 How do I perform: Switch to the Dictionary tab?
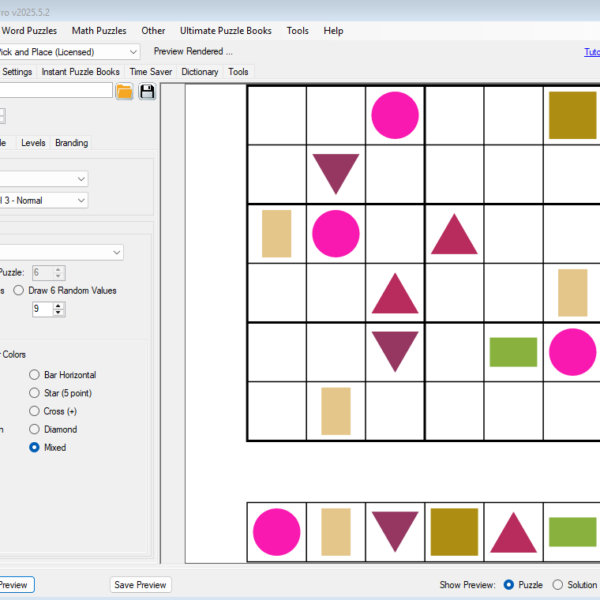point(200,72)
